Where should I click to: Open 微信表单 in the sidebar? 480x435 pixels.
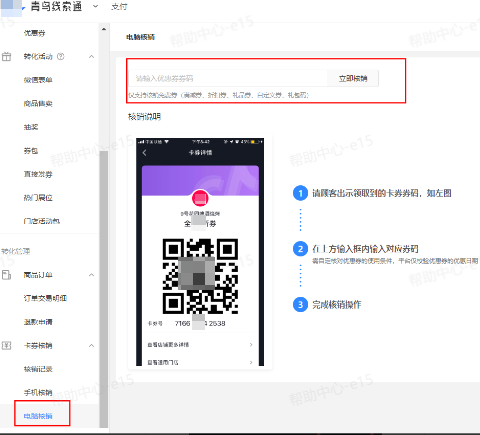coord(38,80)
